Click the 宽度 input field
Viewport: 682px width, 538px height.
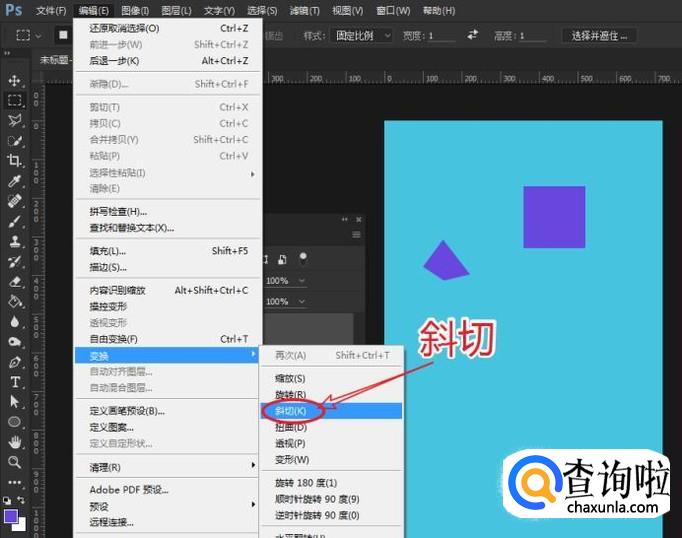click(x=441, y=36)
